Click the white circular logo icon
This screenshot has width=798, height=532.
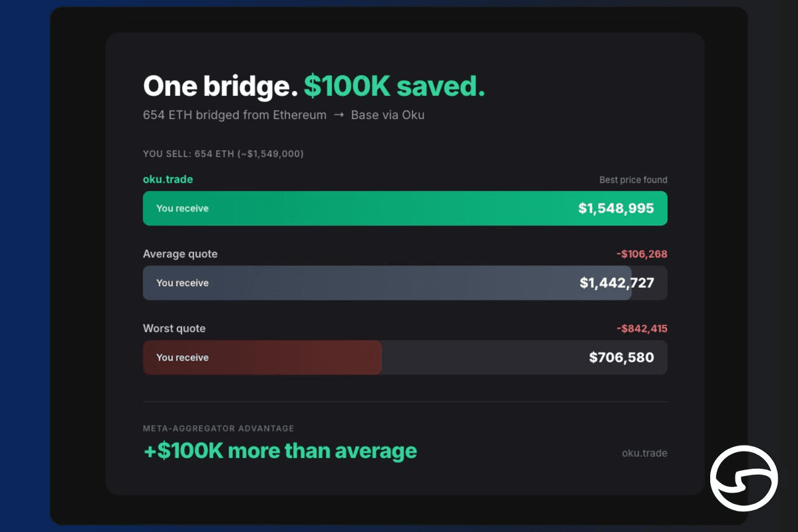pyautogui.click(x=743, y=477)
